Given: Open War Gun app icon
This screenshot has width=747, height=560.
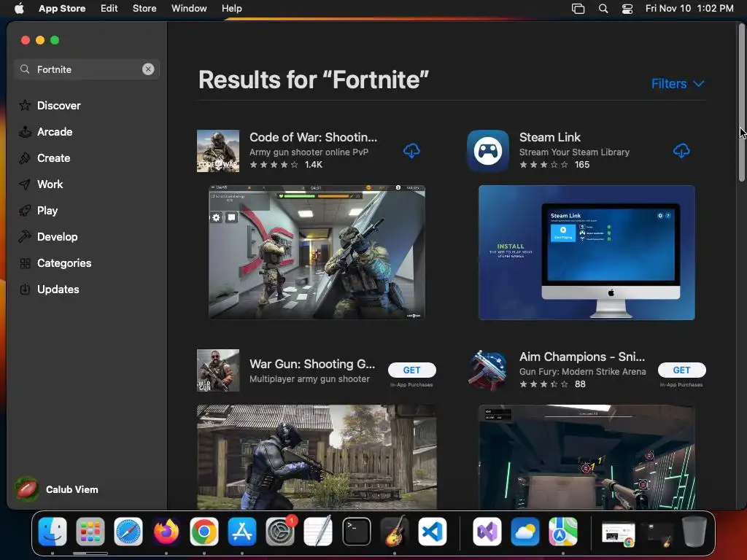Looking at the screenshot, I should coord(218,370).
